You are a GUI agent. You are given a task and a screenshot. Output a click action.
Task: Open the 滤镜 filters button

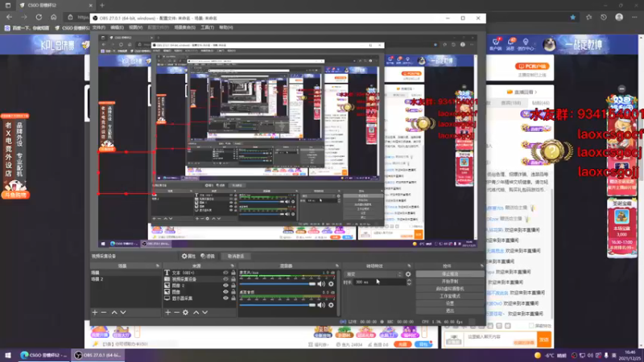(208, 256)
